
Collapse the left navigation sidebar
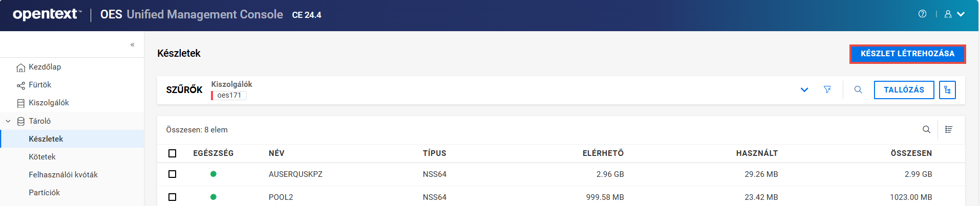point(132,45)
